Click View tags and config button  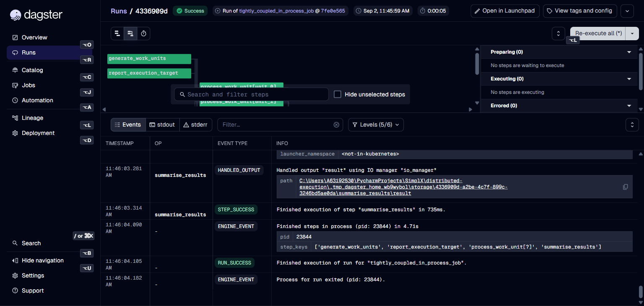pos(580,11)
